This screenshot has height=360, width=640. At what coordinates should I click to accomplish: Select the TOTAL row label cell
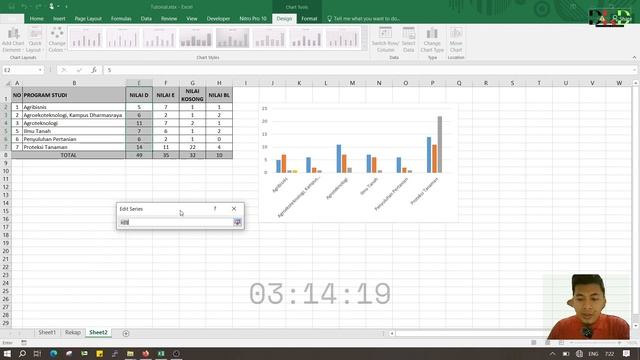click(68, 155)
